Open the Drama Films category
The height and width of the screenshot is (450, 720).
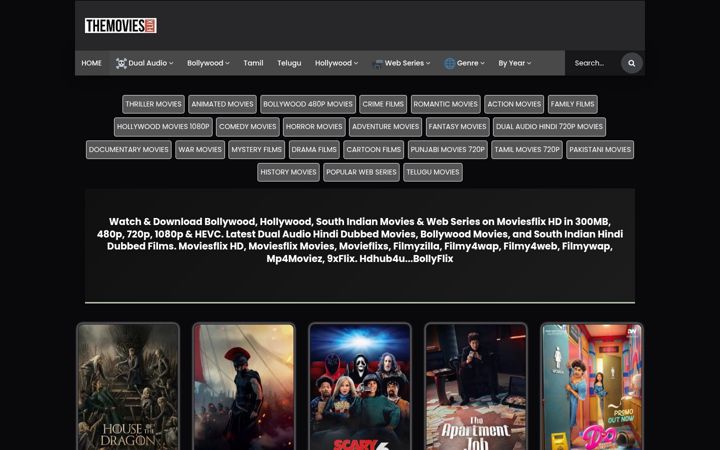tap(314, 150)
